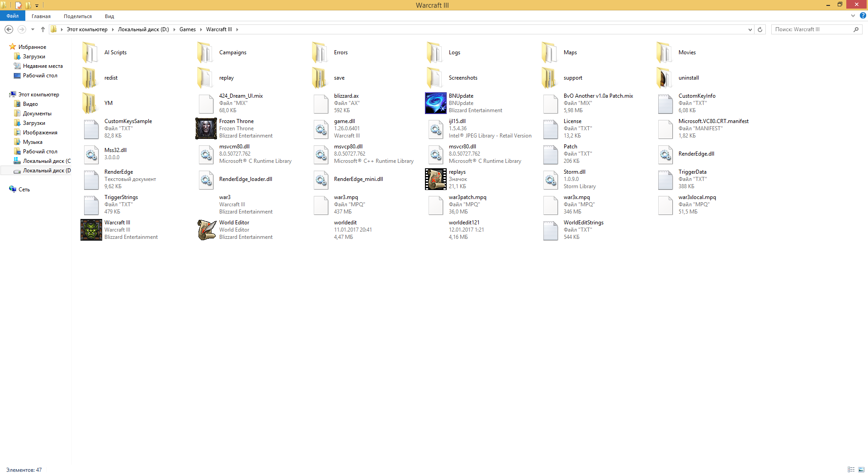
Task: Switch to details view in status bar
Action: pos(851,470)
